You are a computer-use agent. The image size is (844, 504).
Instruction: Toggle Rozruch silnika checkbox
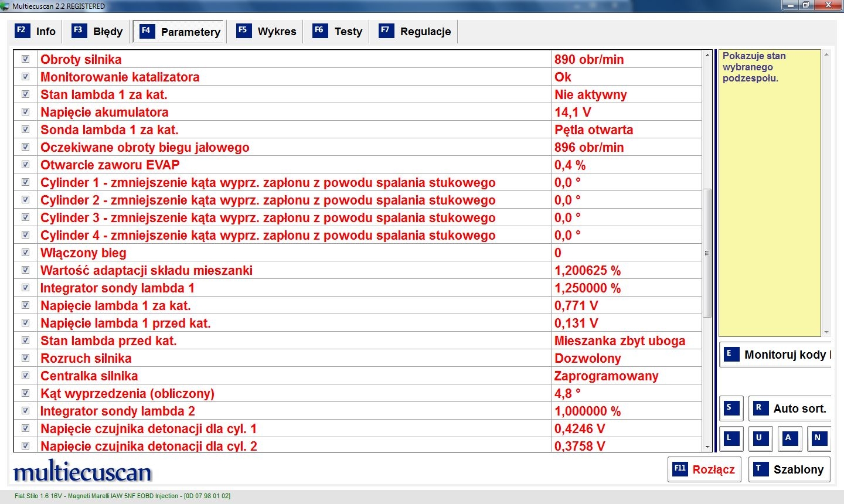click(x=25, y=358)
